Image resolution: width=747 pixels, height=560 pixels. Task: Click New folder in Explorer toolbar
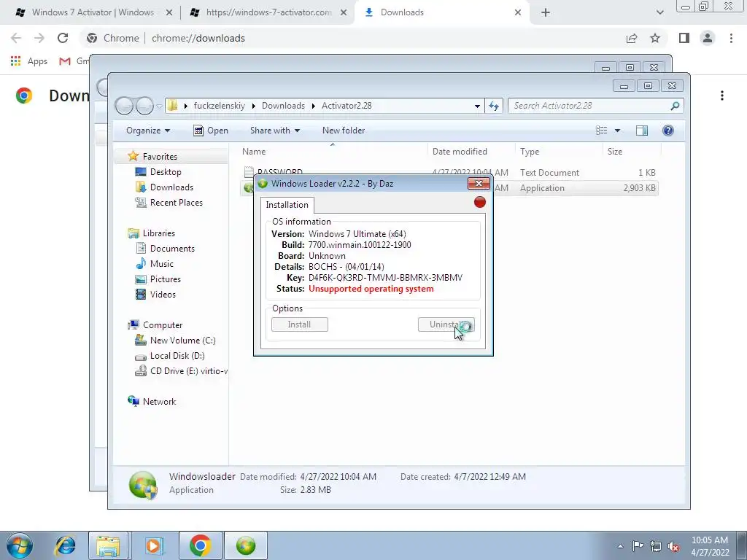tap(344, 131)
